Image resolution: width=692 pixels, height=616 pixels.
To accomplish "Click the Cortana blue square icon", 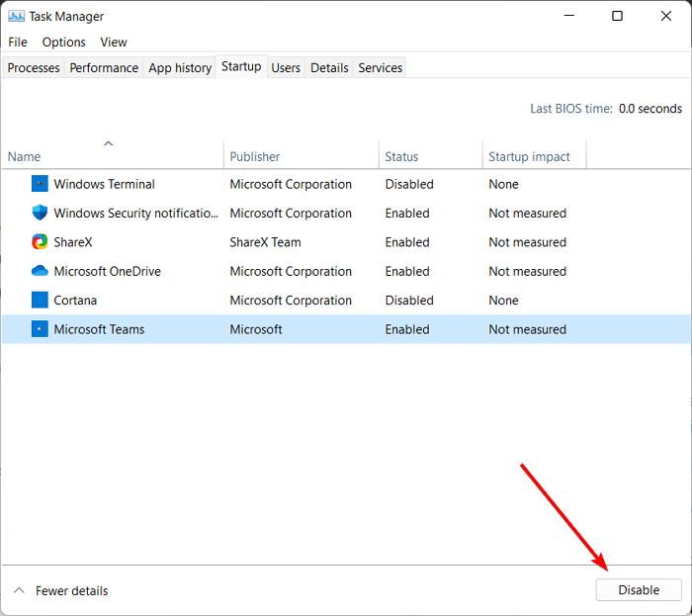I will (40, 301).
